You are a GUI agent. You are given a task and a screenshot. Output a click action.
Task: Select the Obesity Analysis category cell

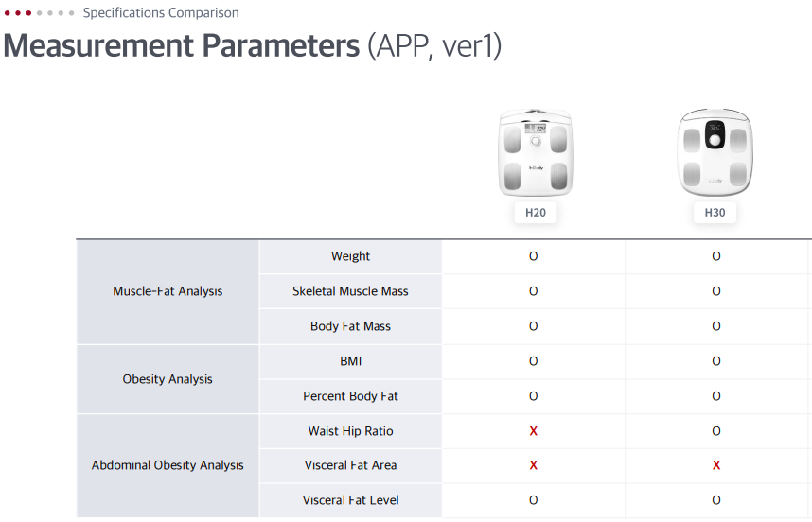pos(168,379)
